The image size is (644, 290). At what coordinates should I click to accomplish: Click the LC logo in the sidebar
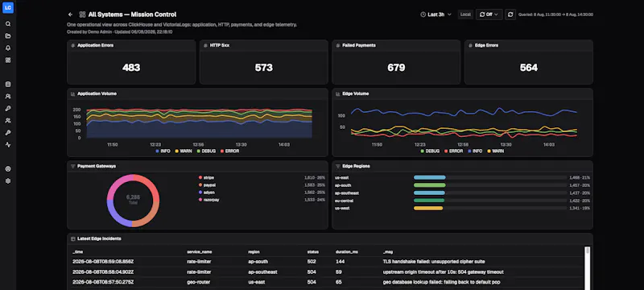tap(8, 7)
